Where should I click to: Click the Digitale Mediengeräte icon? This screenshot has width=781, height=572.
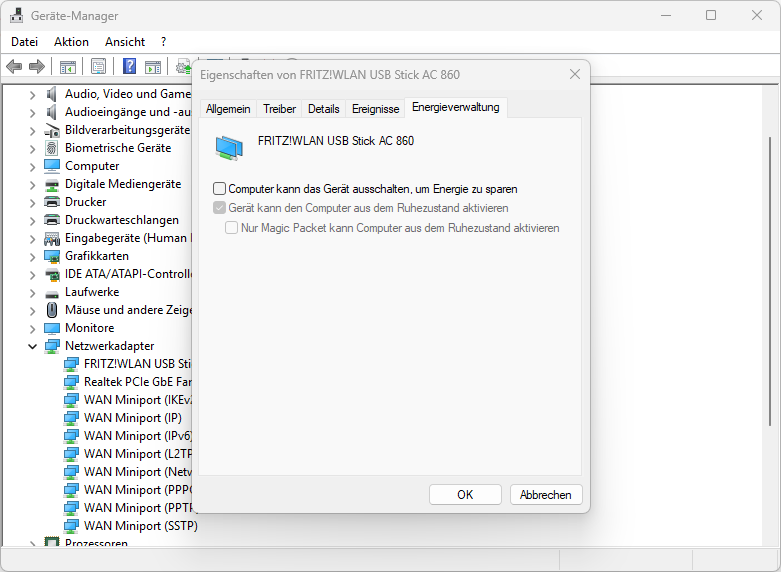(x=52, y=184)
